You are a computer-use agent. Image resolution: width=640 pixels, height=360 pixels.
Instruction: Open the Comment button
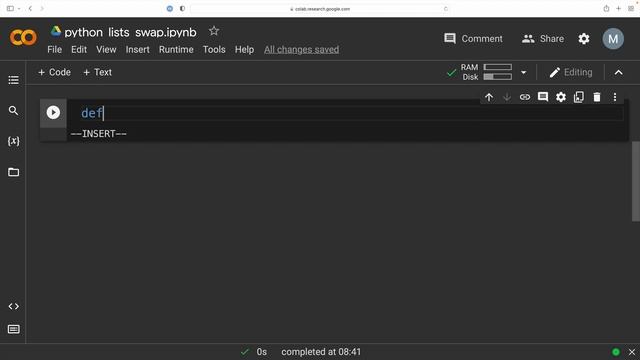[473, 39]
